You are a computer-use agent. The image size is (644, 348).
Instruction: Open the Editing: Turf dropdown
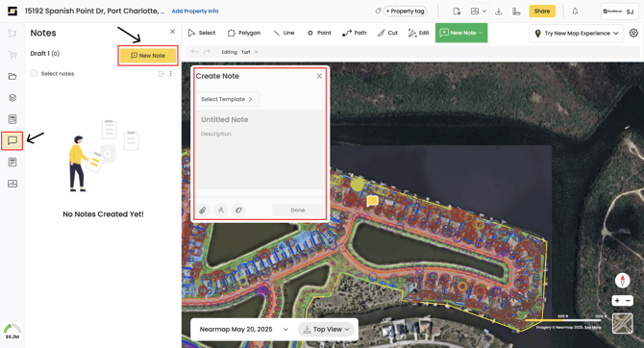[x=240, y=52]
